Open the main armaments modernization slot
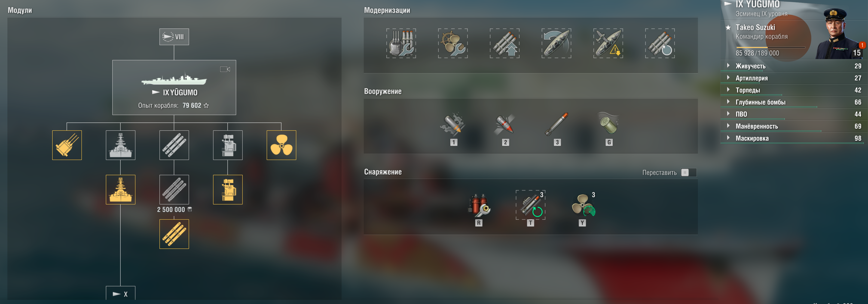The image size is (868, 304). 401,43
